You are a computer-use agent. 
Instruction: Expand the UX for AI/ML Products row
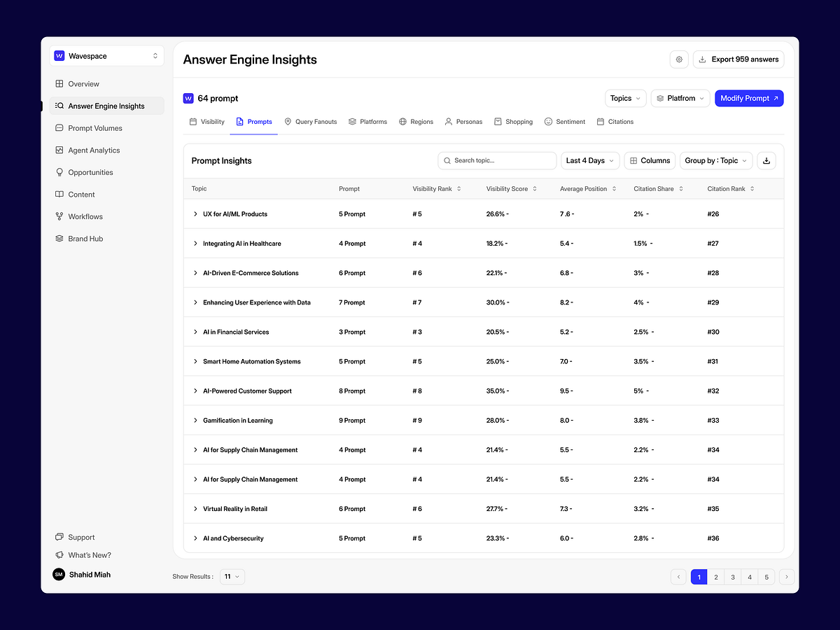click(x=195, y=214)
